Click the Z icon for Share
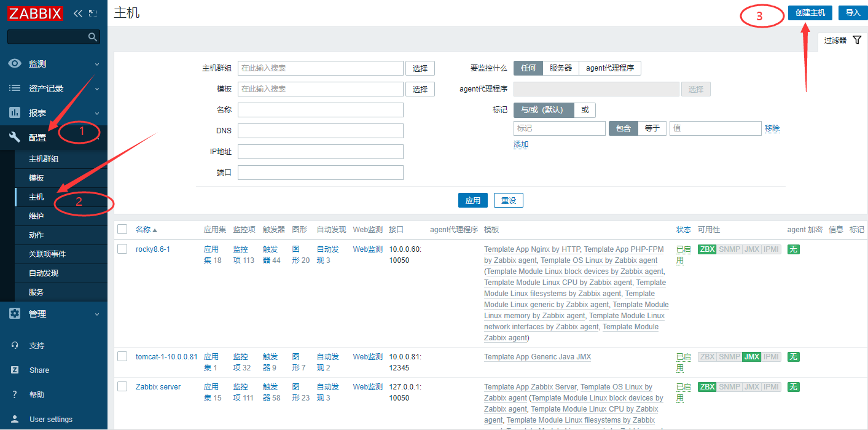Image resolution: width=868 pixels, height=430 pixels. pyautogui.click(x=15, y=370)
